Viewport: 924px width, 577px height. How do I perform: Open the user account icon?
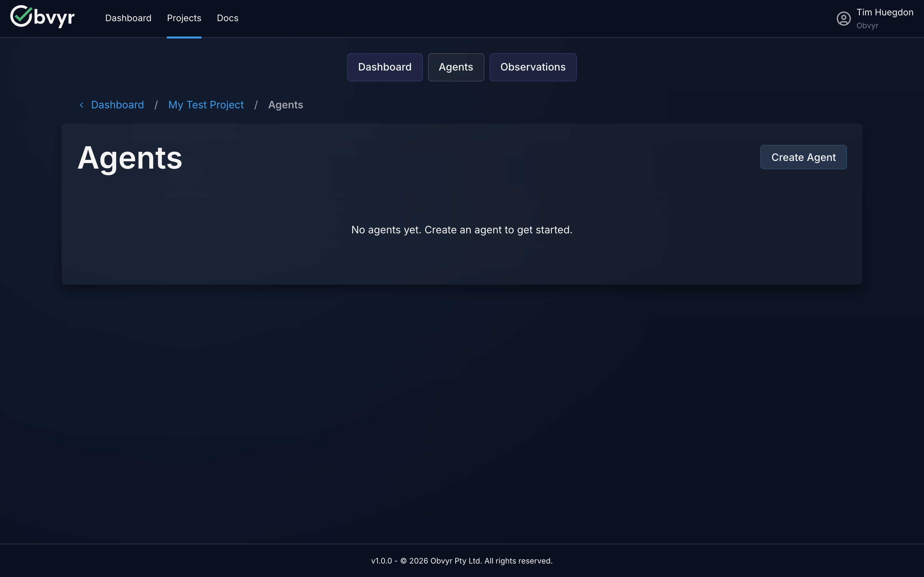point(843,18)
